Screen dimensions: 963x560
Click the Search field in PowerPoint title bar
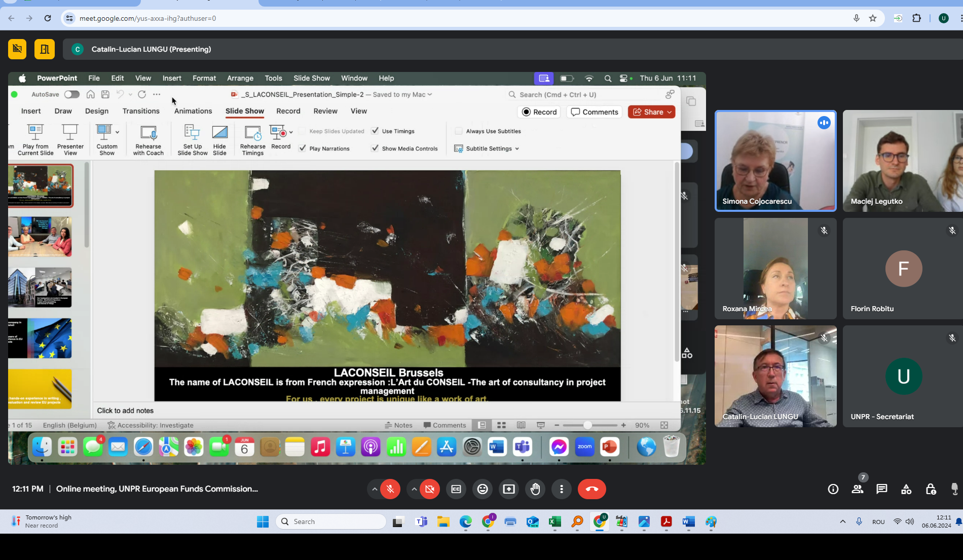(x=584, y=95)
